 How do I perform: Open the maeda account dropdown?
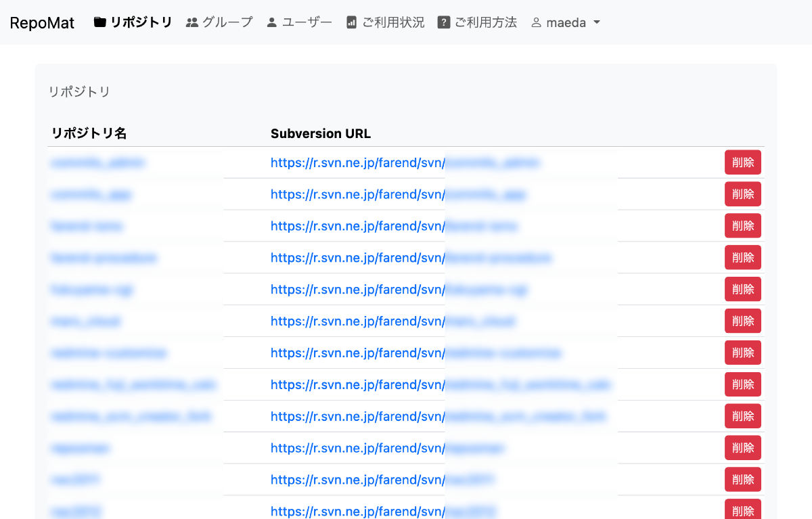[566, 22]
